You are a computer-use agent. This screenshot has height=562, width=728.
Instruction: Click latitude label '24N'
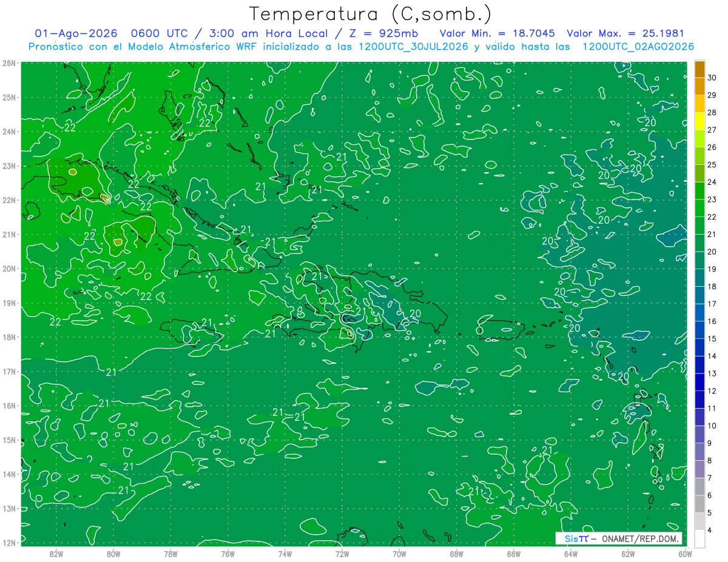9,132
